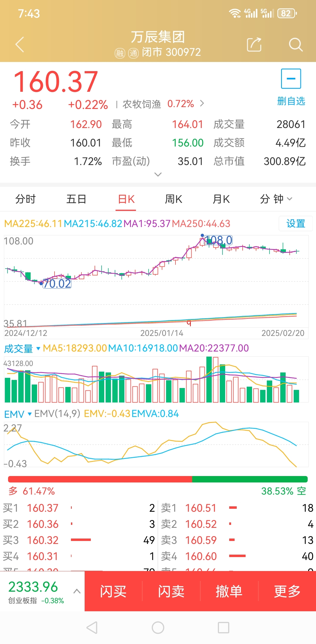Tap the MA20:22377.00 volume label
316x644 pixels.
(214, 348)
